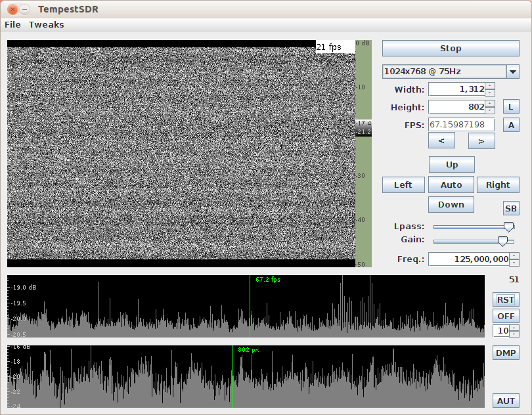Click the Left shift button
The image size is (532, 415).
point(403,185)
